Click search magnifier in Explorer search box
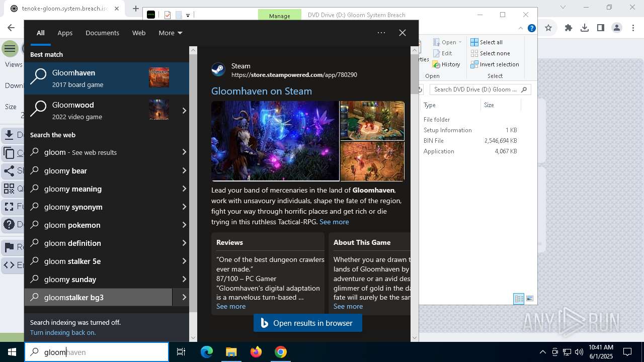This screenshot has height=362, width=644. pos(524,89)
